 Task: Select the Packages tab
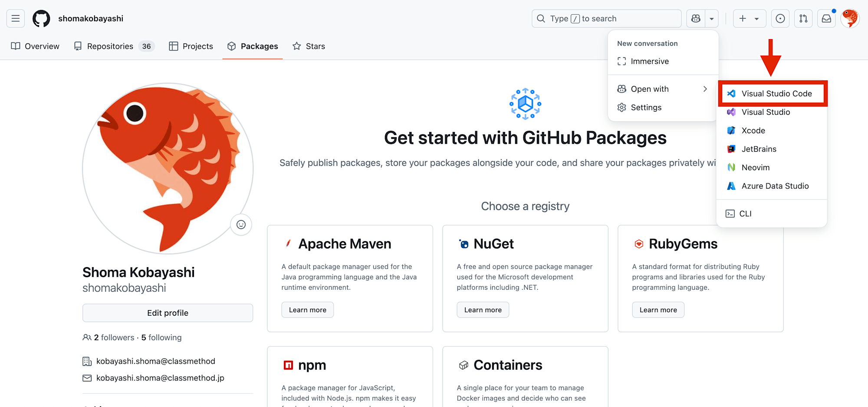click(253, 46)
